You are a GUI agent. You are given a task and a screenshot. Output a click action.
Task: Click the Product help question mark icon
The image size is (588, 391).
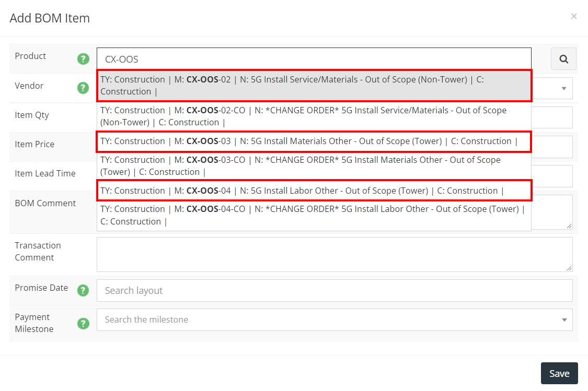tap(83, 59)
